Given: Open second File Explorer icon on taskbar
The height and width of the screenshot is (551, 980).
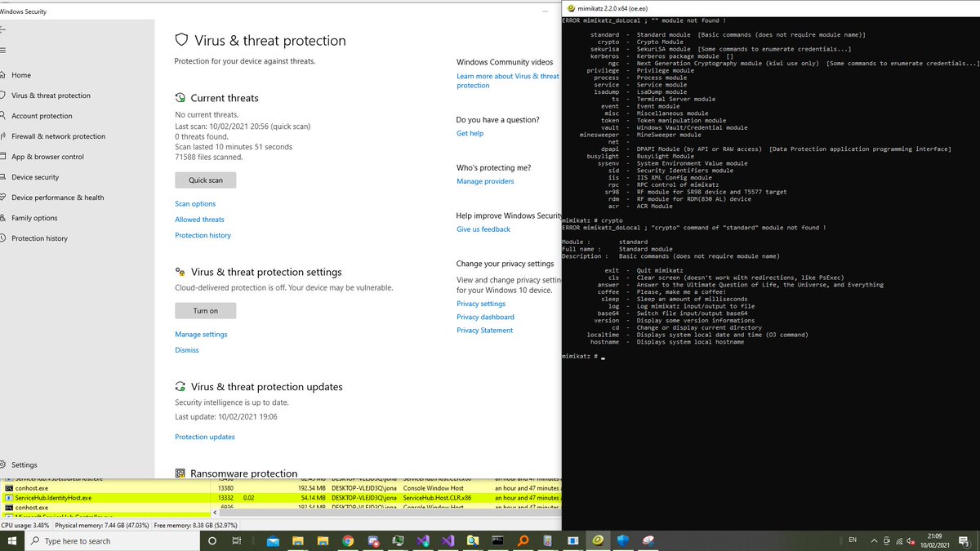Looking at the screenshot, I should point(323,541).
